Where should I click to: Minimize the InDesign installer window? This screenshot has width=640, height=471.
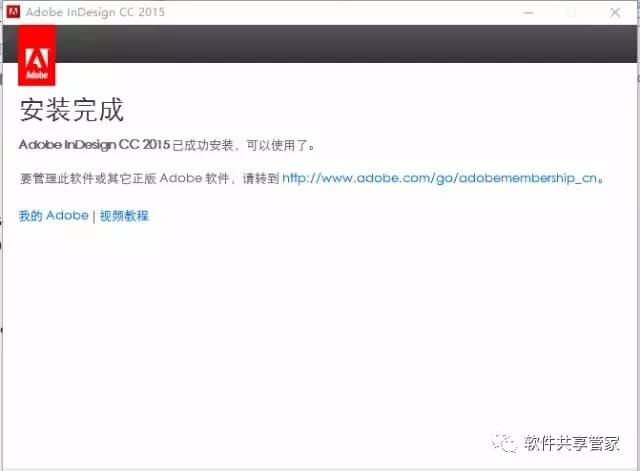529,13
